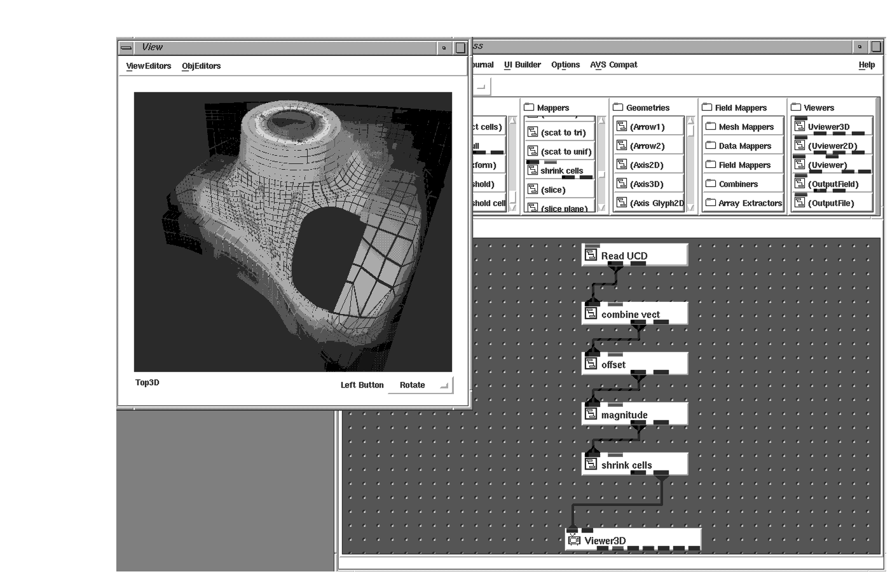
Task: Open the ViewEditors menu
Action: click(149, 66)
